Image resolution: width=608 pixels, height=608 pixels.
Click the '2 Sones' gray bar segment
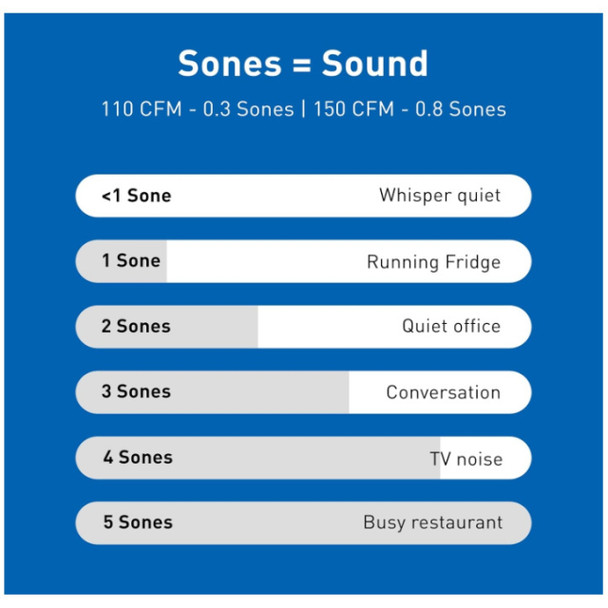pyautogui.click(x=167, y=326)
